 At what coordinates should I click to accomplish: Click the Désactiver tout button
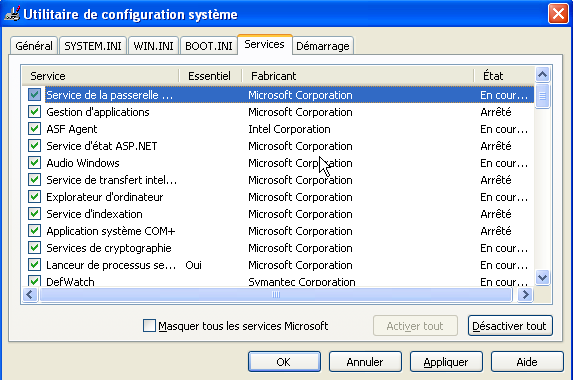(510, 326)
